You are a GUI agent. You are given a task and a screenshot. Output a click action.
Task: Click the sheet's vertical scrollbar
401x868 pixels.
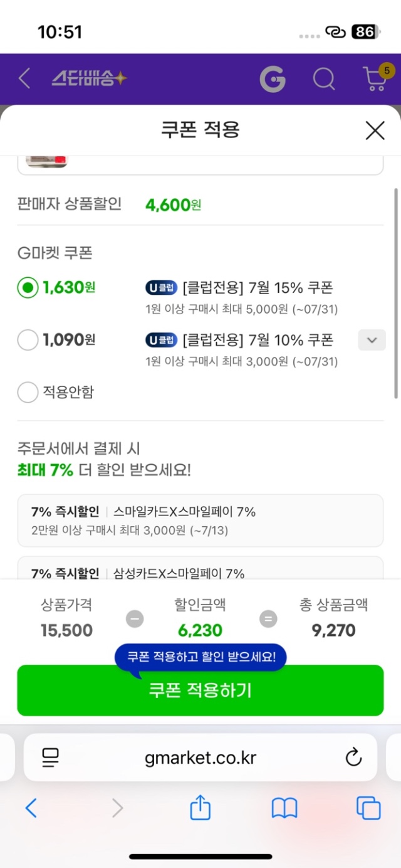tap(395, 292)
